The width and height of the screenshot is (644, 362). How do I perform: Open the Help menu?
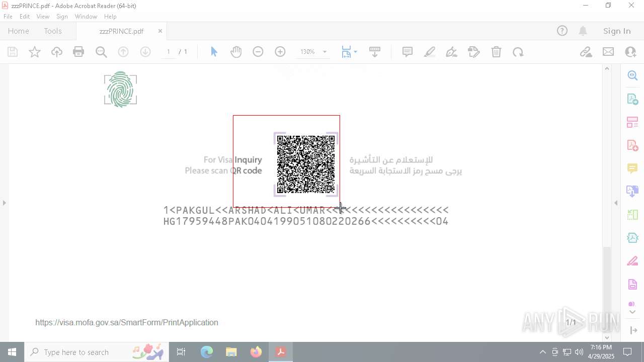tap(110, 17)
